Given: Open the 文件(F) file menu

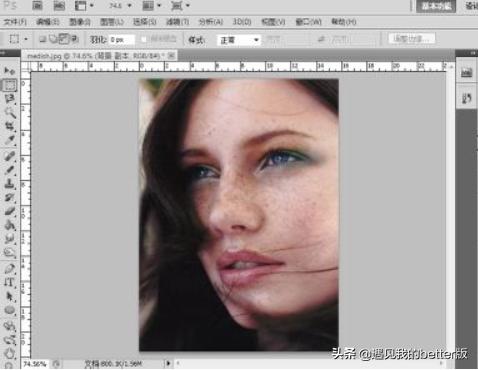Looking at the screenshot, I should (15, 22).
